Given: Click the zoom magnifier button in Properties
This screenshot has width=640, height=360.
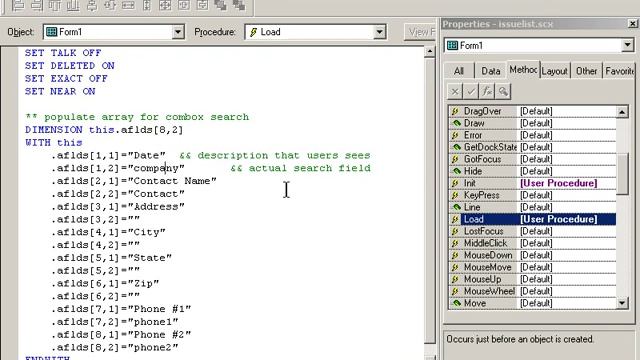Looking at the screenshot, I should click(503, 91).
